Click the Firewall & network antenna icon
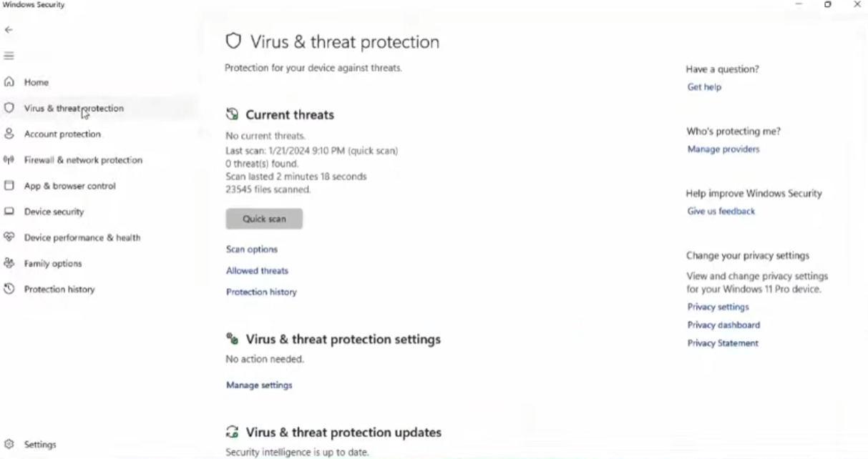 tap(9, 160)
